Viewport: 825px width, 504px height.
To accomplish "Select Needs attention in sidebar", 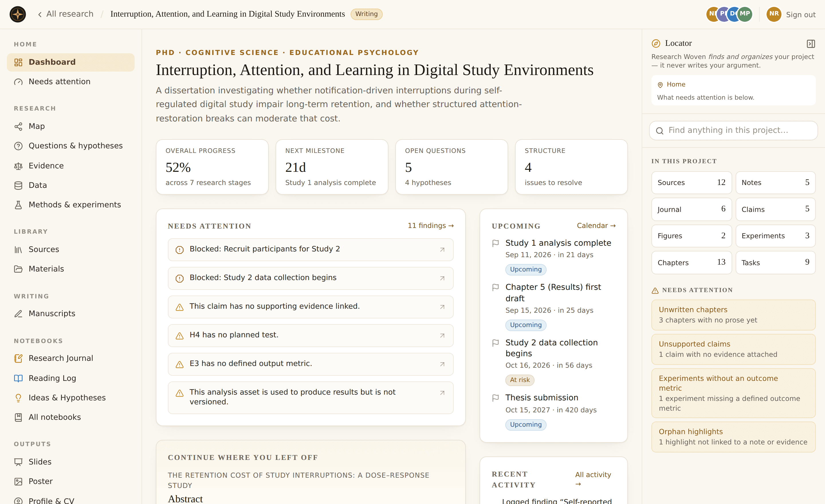I will pos(71,82).
